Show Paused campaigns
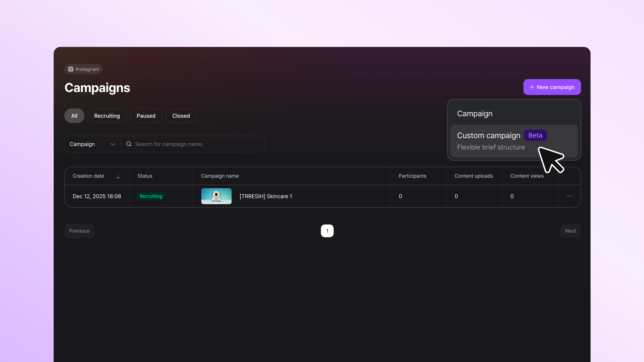The width and height of the screenshot is (644, 362). (146, 116)
